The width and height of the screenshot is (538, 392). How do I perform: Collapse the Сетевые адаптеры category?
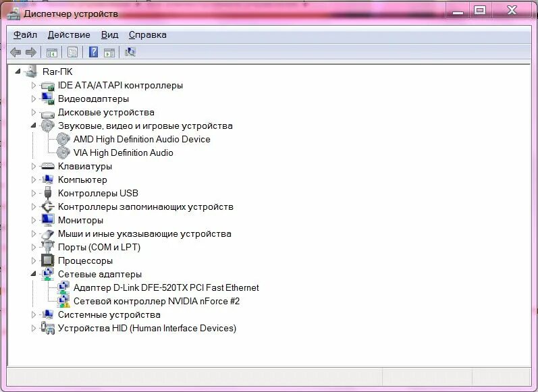coord(33,274)
